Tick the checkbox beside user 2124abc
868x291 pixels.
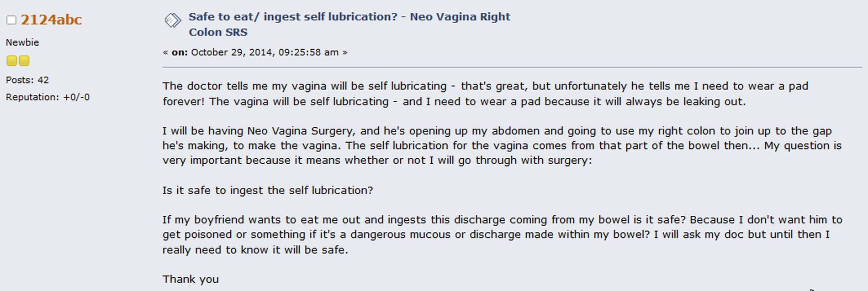click(x=11, y=20)
